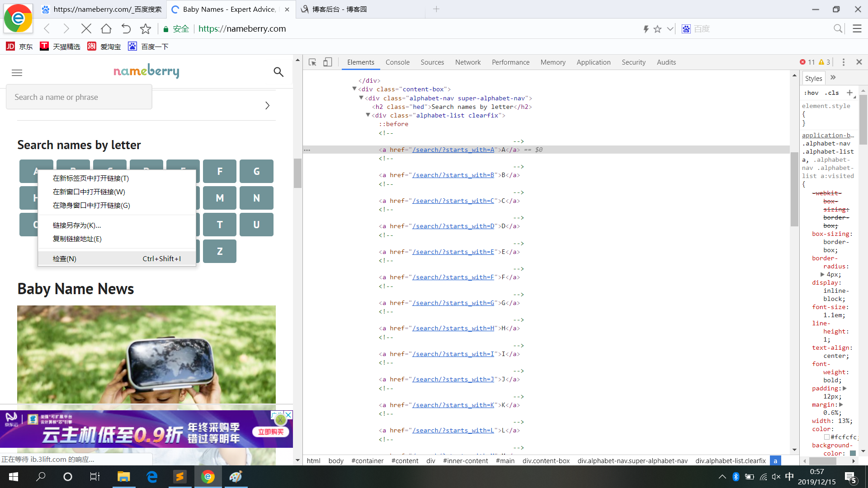
Task: Click the letter F button
Action: pyautogui.click(x=220, y=171)
